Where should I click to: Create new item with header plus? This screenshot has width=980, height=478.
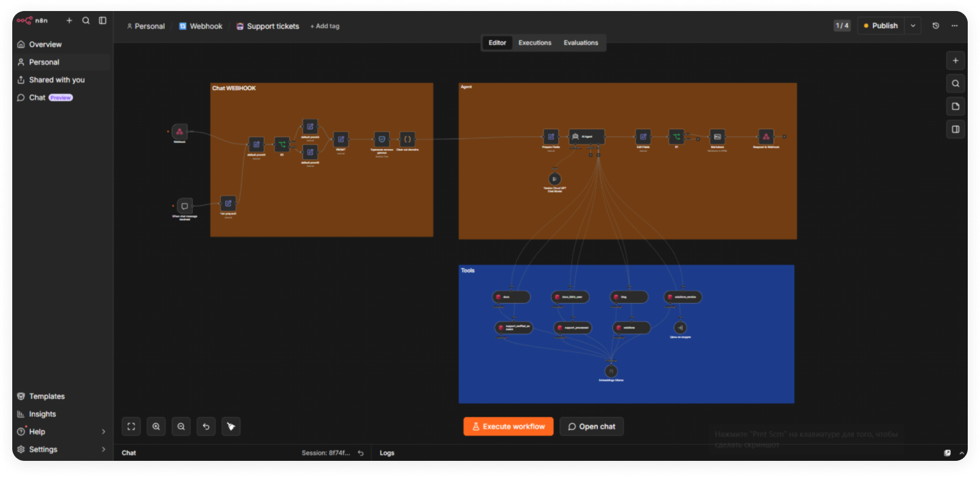tap(69, 20)
